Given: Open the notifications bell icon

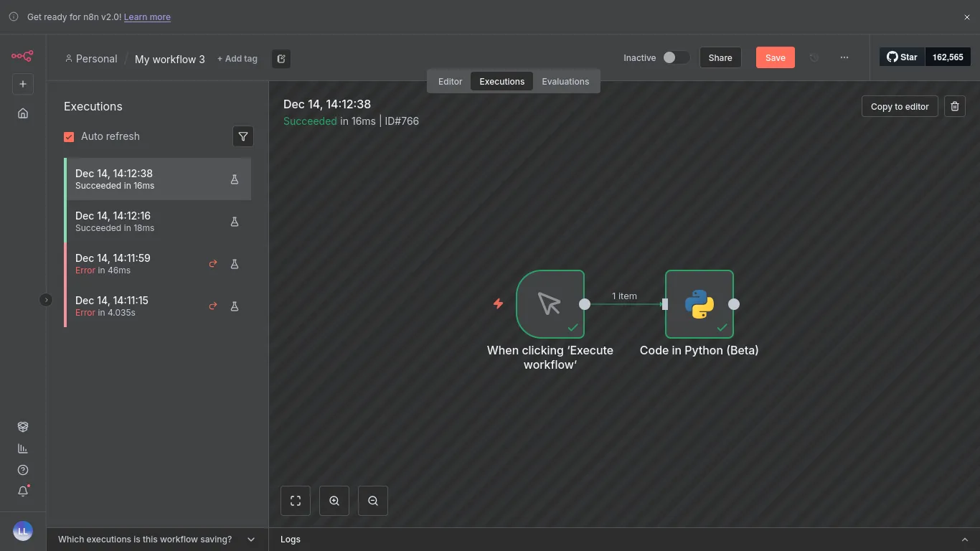Looking at the screenshot, I should (23, 491).
